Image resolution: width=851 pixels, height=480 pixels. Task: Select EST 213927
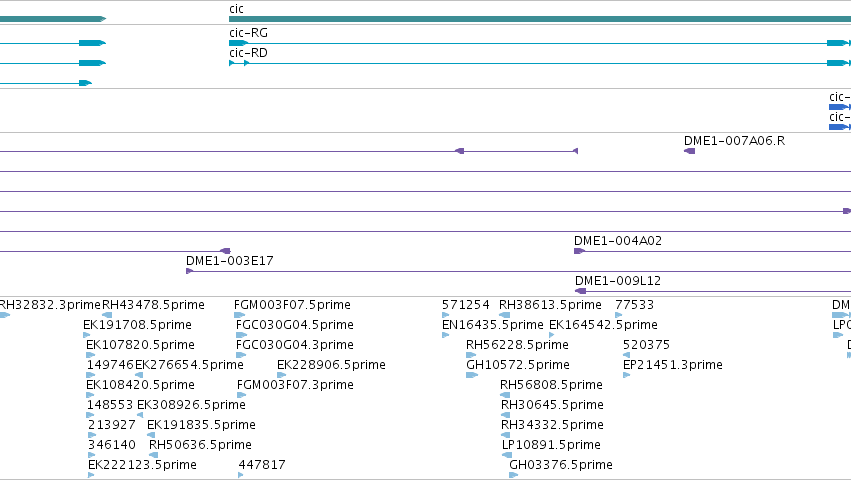(x=111, y=425)
